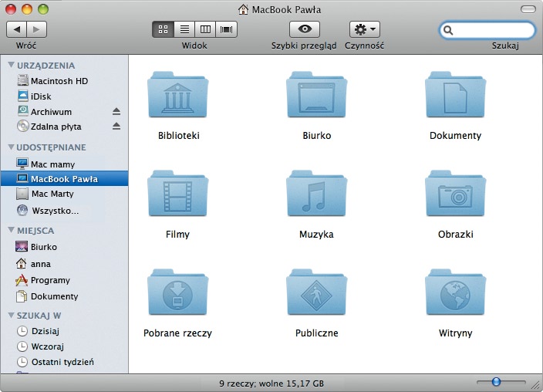The height and width of the screenshot is (392, 543).
Task: Select Archiwum drive in the sidebar
Action: (65, 112)
